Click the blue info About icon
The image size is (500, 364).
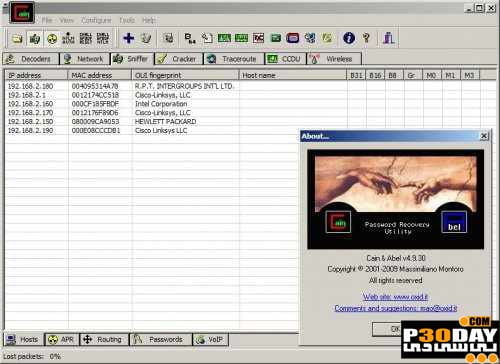[349, 38]
